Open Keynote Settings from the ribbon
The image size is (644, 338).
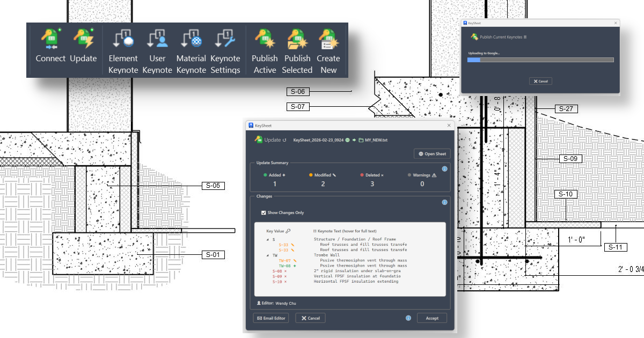coord(225,39)
